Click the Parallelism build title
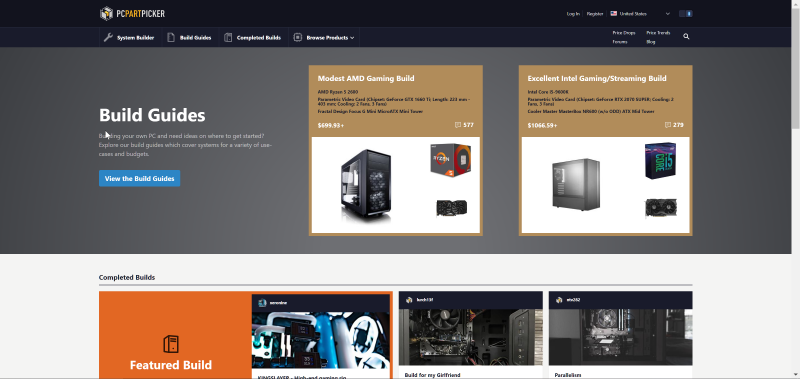 567,375
